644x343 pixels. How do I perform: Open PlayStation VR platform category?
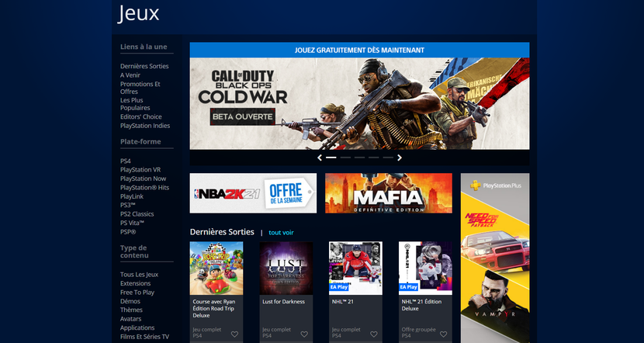coord(140,169)
